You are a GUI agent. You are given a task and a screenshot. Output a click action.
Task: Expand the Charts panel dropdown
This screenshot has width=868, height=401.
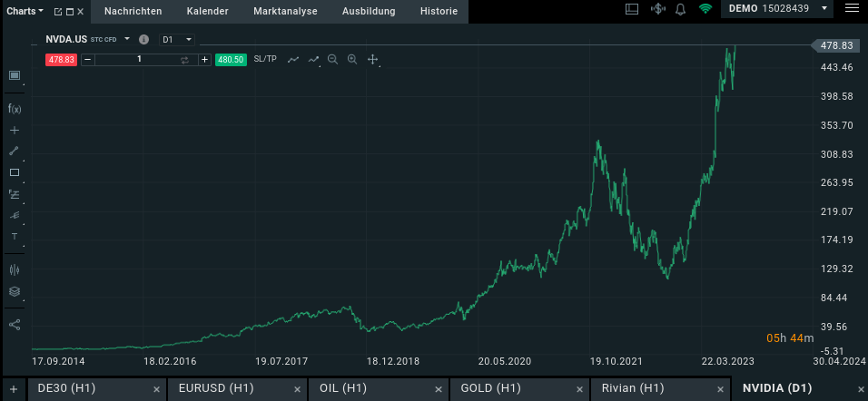pos(25,11)
